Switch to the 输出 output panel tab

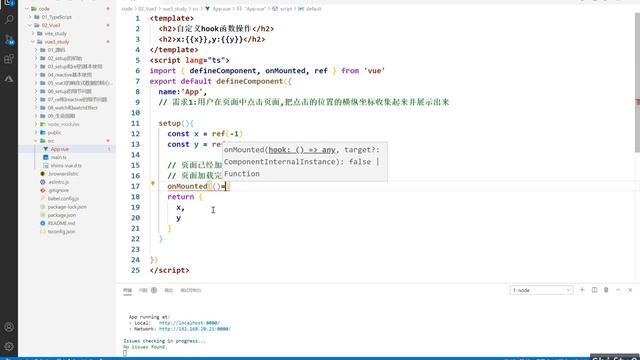pos(169,290)
